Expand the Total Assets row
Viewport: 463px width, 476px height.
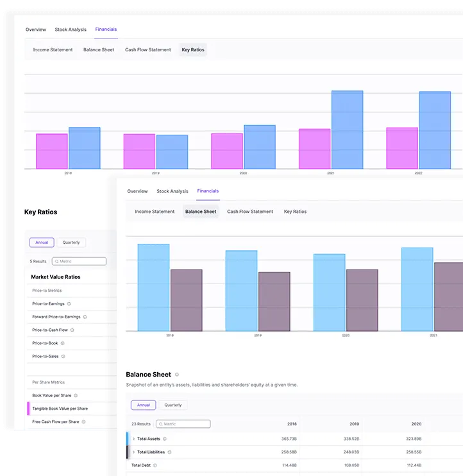[x=133, y=439]
